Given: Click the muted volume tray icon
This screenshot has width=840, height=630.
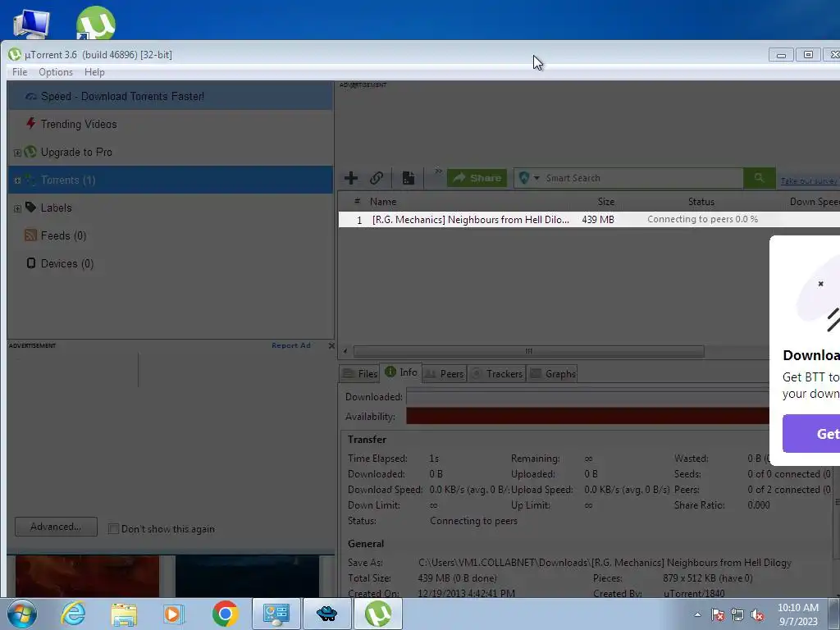Looking at the screenshot, I should 757,614.
